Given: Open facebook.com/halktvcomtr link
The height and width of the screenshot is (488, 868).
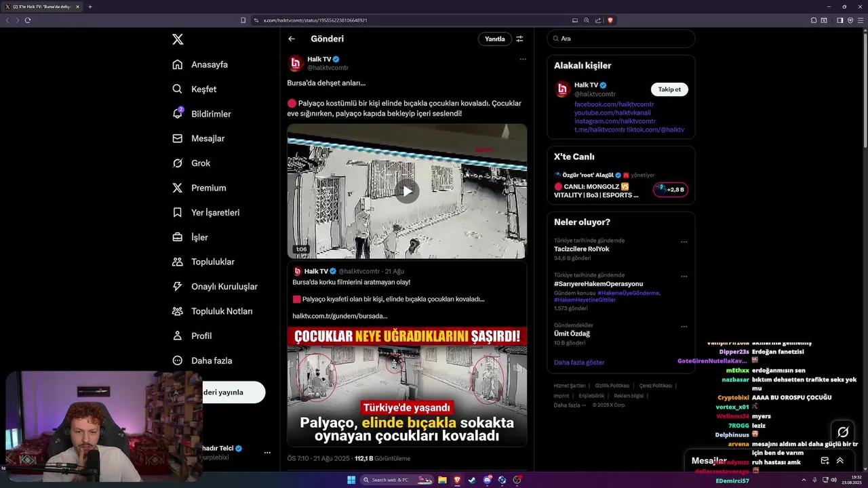Looking at the screenshot, I should coord(614,104).
